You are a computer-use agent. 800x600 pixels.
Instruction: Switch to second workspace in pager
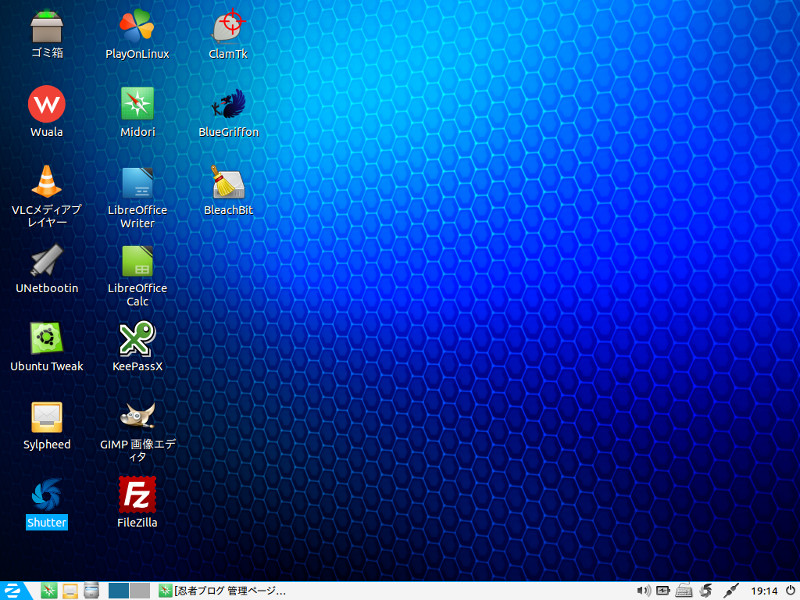tap(140, 591)
